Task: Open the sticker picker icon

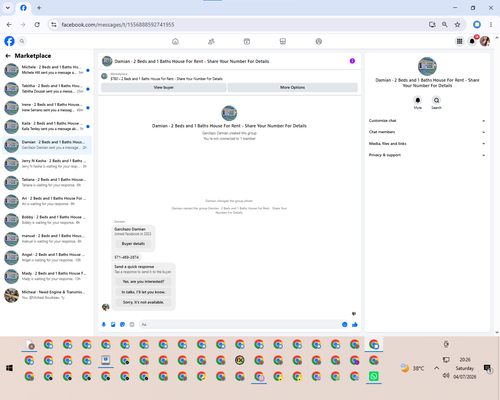Action: click(122, 324)
